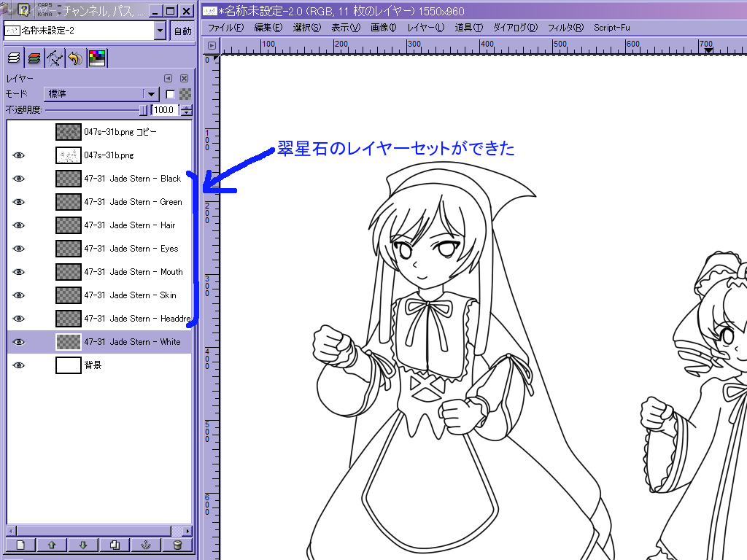Viewport: 747px width, 560px height.
Task: Open the 表示(V) menu
Action: (x=346, y=28)
